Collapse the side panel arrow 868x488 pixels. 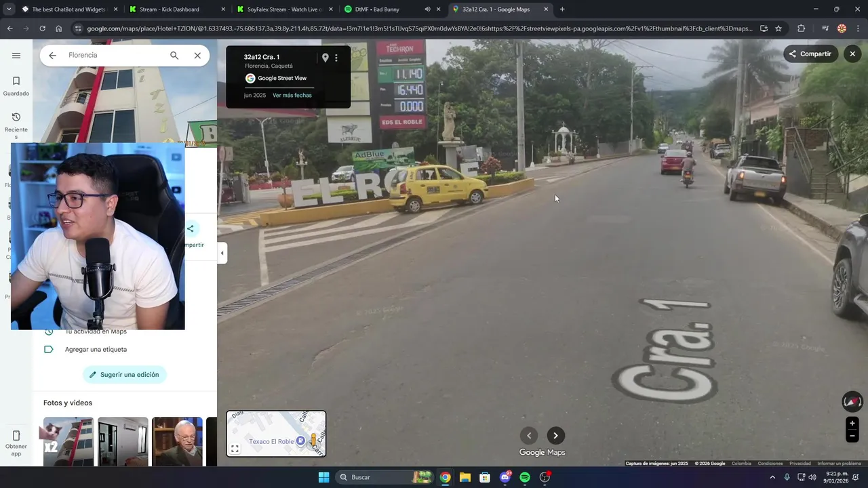point(222,253)
